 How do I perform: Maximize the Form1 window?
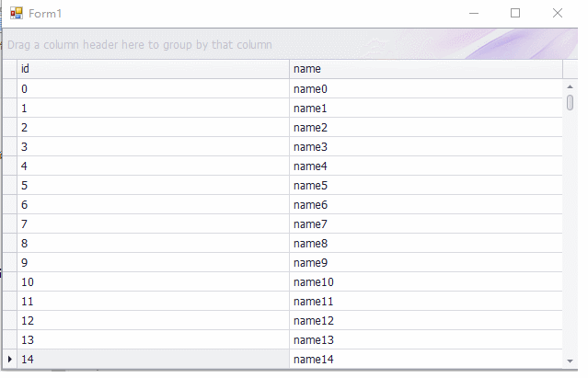[x=515, y=13]
